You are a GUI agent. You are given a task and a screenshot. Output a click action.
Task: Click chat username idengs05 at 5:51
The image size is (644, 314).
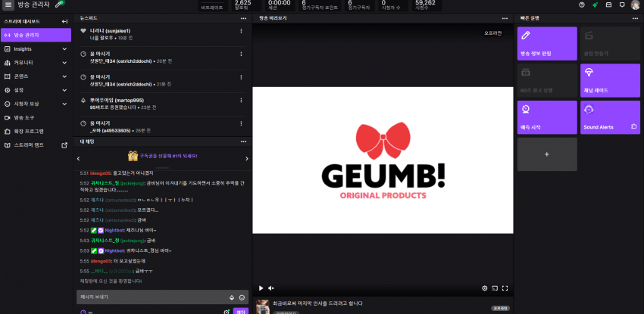point(101,173)
